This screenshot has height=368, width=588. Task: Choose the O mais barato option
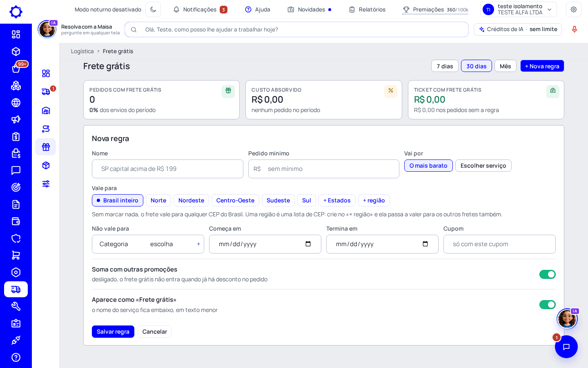(428, 166)
